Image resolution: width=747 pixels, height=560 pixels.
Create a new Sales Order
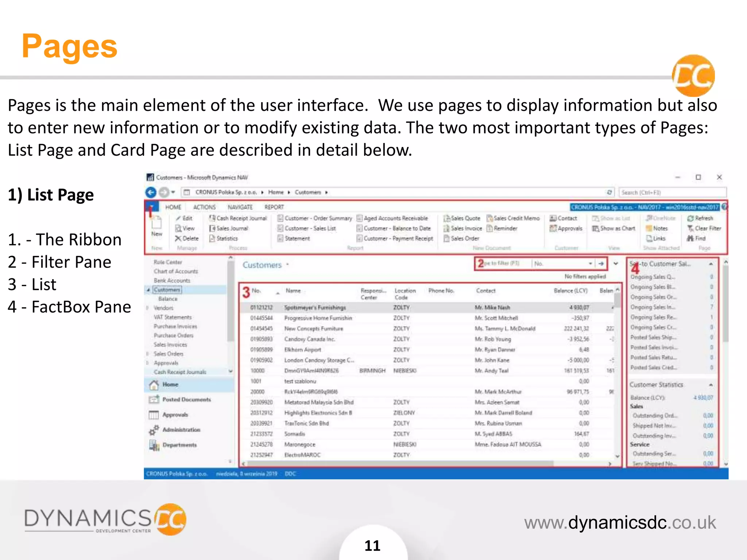click(461, 238)
